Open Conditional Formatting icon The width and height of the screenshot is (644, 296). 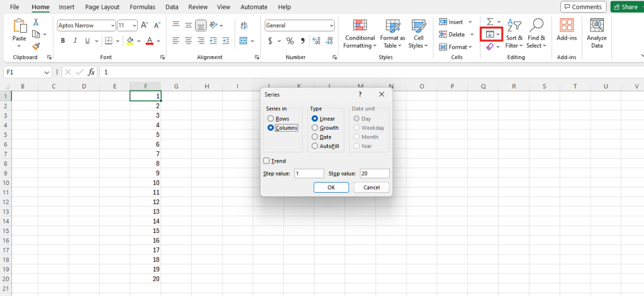[360, 33]
